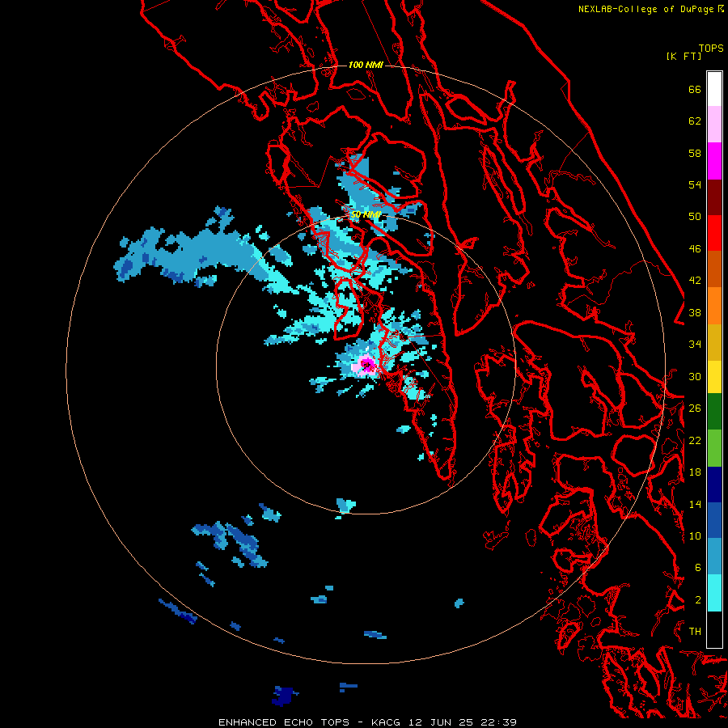Click the '50' legend value label
Image resolution: width=728 pixels, height=728 pixels.
tap(695, 217)
